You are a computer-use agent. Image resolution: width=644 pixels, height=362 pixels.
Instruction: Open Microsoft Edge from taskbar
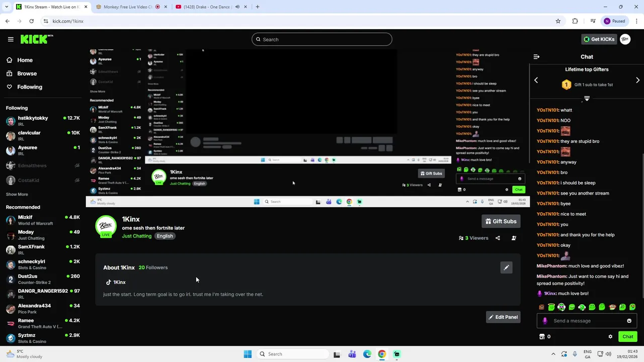367,354
